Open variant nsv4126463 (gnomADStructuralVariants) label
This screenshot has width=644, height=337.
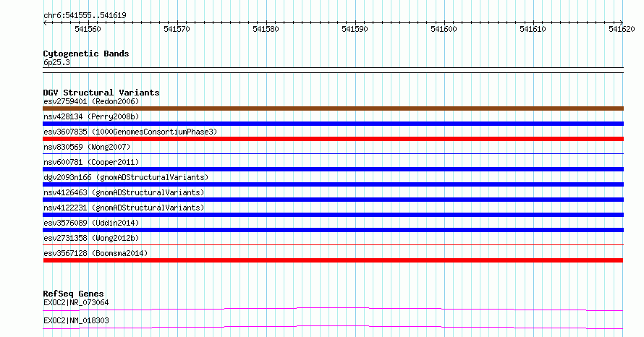[124, 192]
